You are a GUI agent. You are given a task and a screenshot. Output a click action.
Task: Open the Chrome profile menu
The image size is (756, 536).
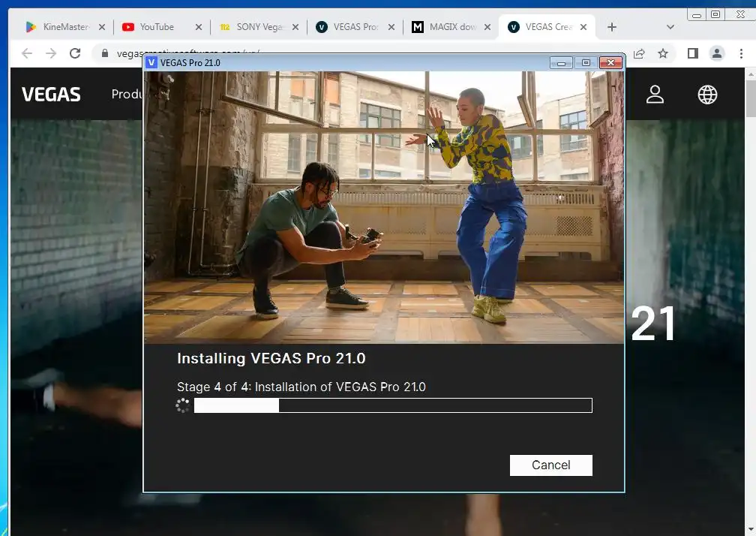(717, 53)
